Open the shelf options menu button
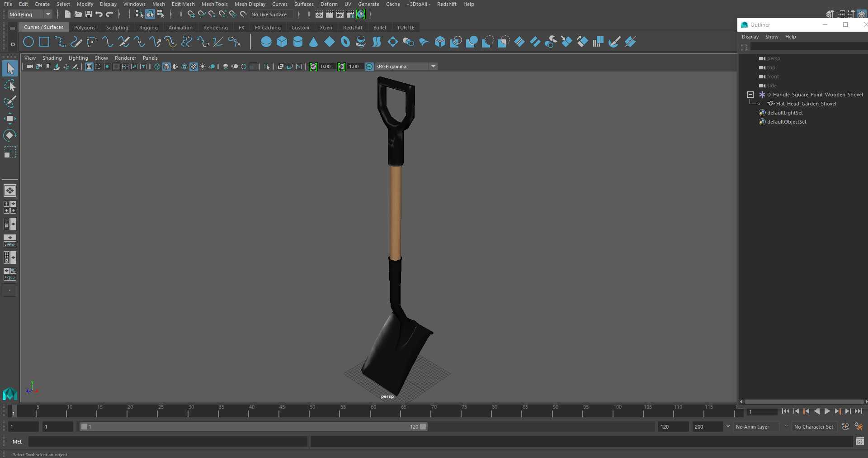Image resolution: width=868 pixels, height=458 pixels. pos(13,44)
